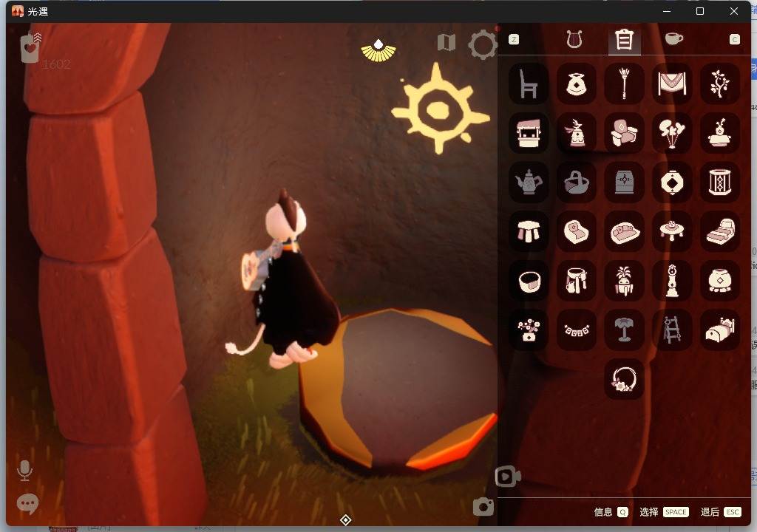Click the Z previous-tab key hint
The height and width of the screenshot is (532, 757).
[514, 40]
